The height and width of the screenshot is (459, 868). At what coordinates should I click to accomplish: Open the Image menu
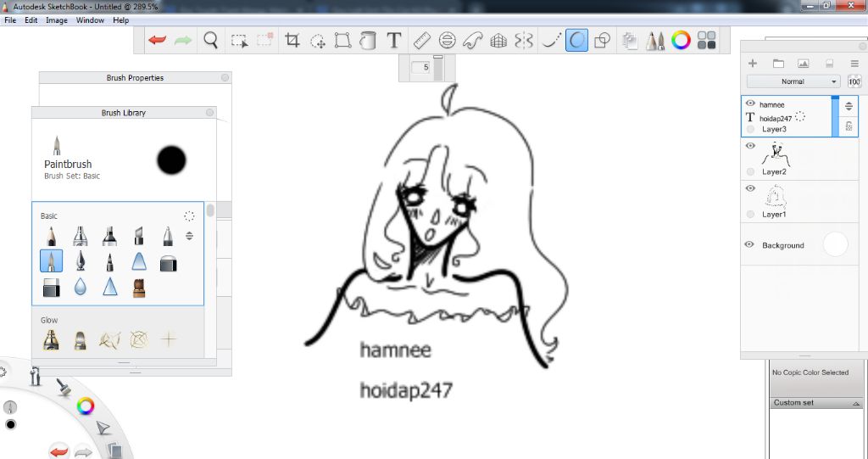[57, 20]
